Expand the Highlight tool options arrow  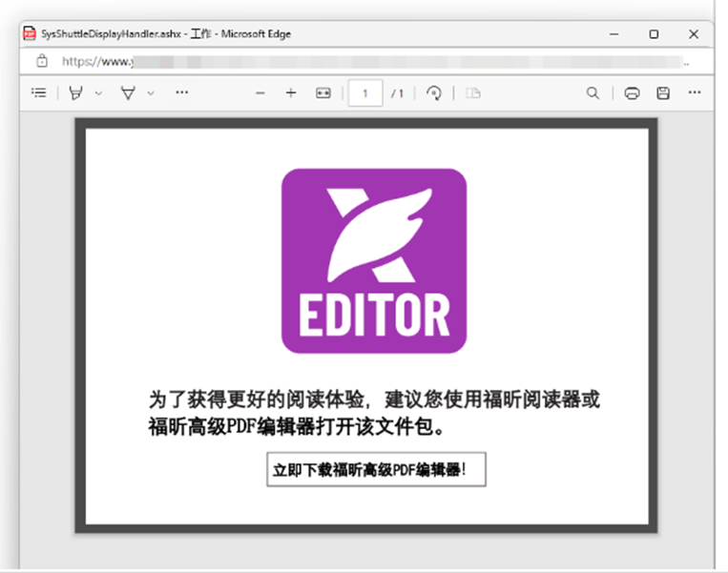point(98,93)
